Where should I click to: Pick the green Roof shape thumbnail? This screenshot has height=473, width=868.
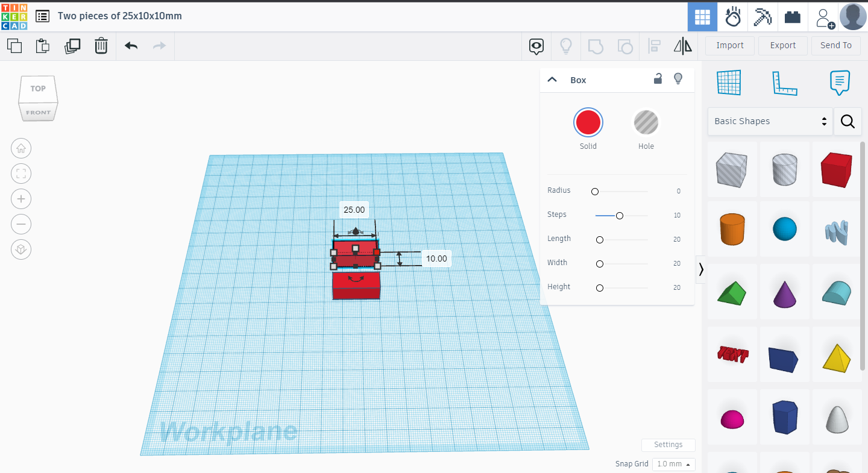point(731,292)
